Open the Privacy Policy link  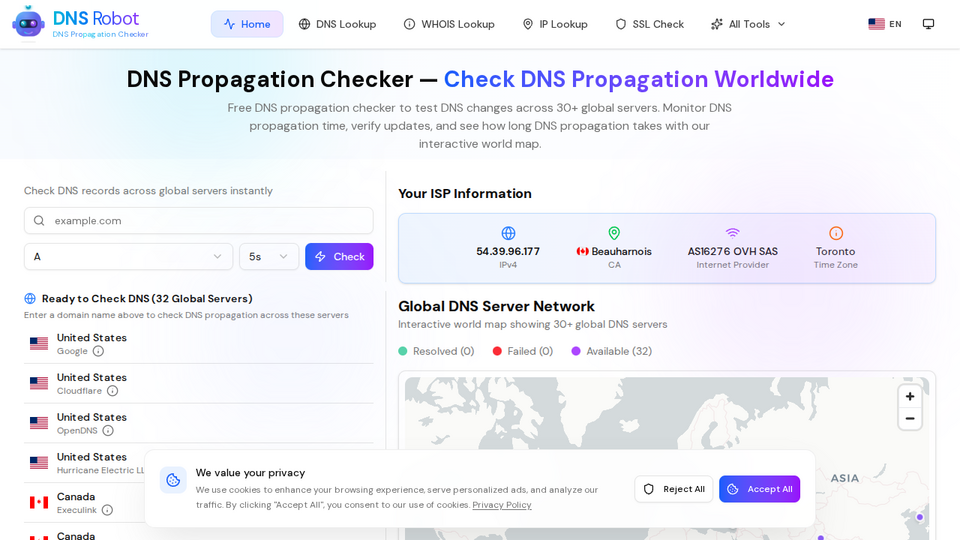coord(501,505)
